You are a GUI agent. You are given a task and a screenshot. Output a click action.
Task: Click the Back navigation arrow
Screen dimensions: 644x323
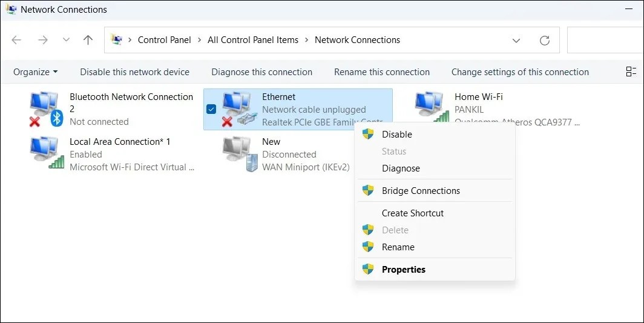[x=16, y=40]
